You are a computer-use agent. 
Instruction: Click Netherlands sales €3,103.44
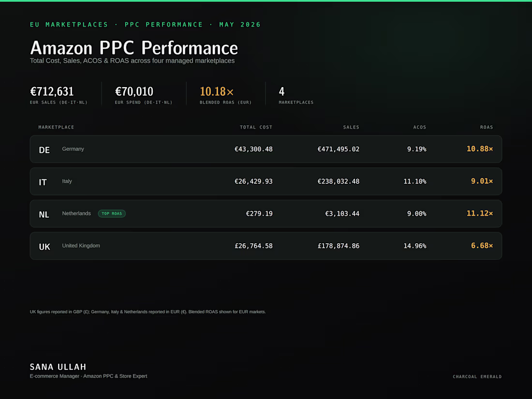(342, 214)
